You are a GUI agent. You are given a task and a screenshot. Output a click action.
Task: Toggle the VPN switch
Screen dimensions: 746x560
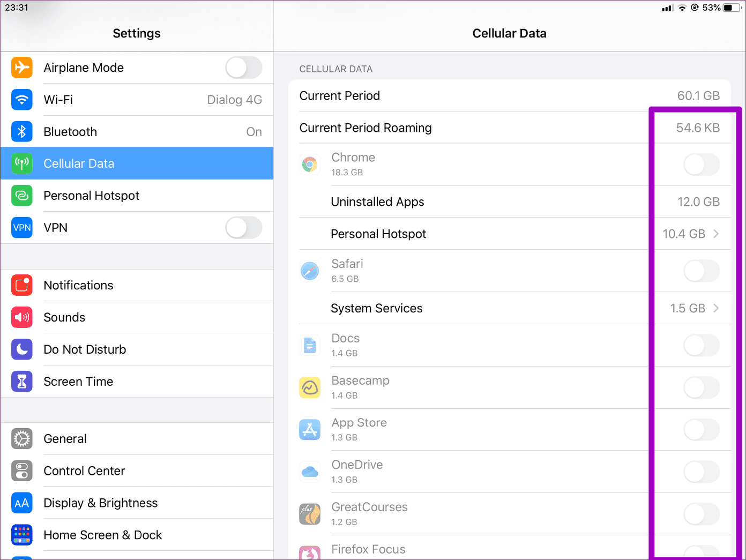pyautogui.click(x=244, y=228)
